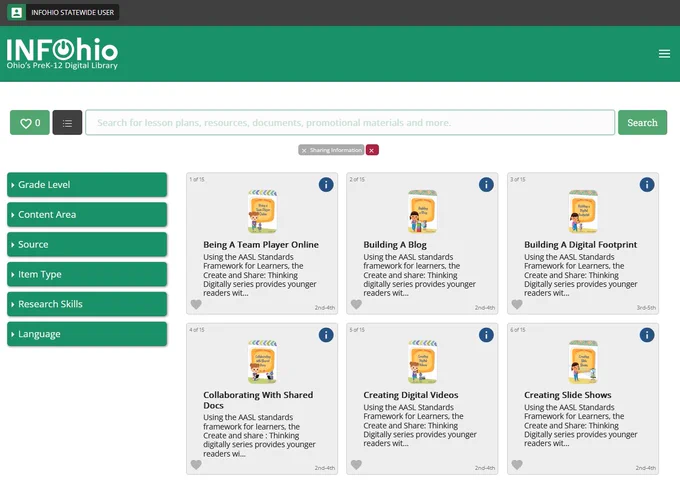680x482 pixels.
Task: Click the INFOHIO STATEWIDE USER label
Action: tap(72, 13)
